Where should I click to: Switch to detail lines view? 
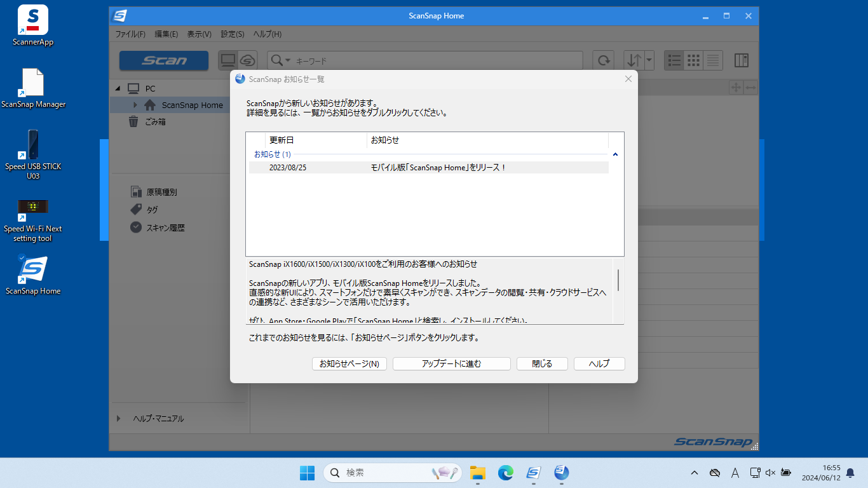click(x=713, y=60)
